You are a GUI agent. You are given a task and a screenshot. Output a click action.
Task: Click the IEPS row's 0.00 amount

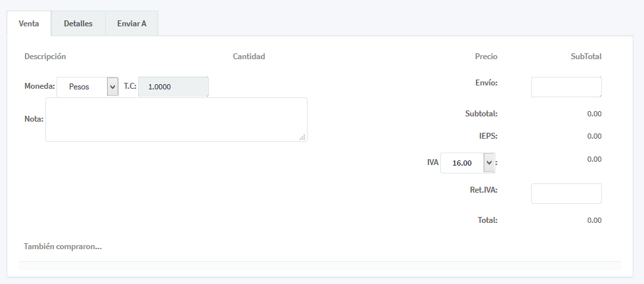coord(594,136)
